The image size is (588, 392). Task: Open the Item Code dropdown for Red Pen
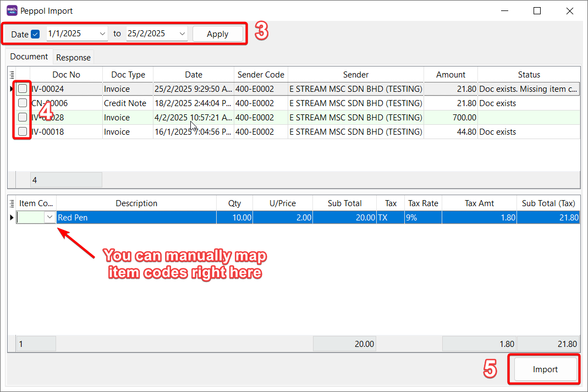(50, 218)
